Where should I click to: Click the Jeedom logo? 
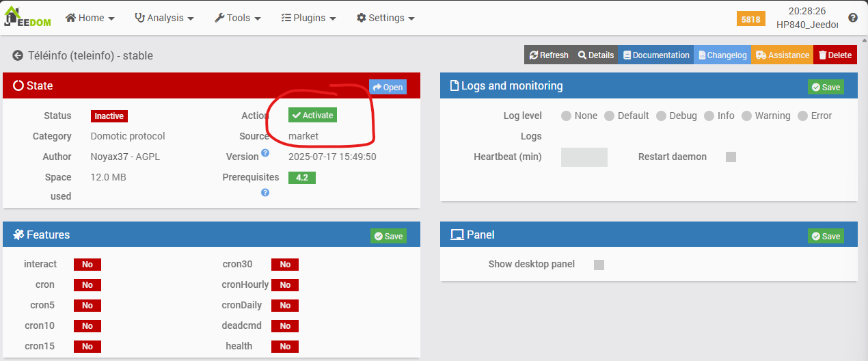[x=28, y=17]
